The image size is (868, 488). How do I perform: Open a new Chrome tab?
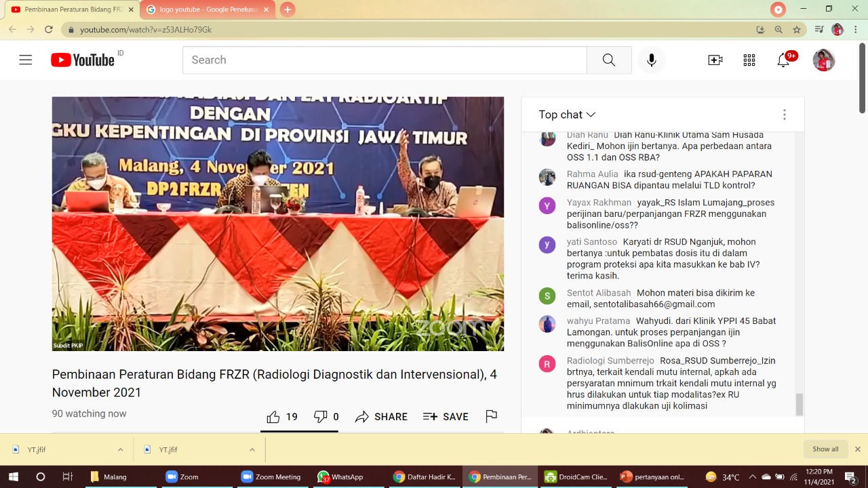coord(288,9)
